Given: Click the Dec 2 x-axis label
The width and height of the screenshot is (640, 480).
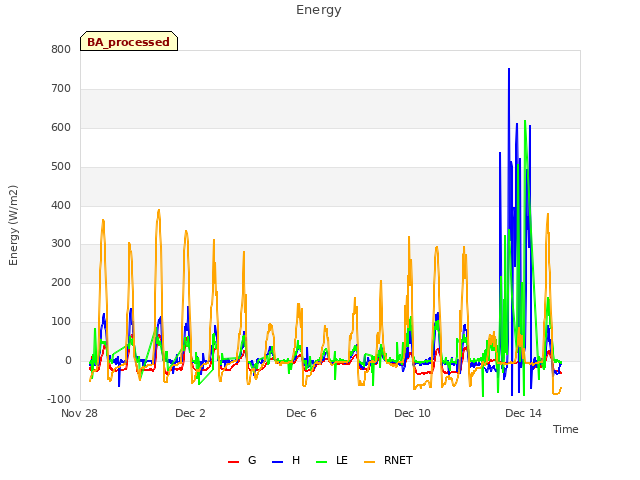Looking at the screenshot, I should (190, 413).
